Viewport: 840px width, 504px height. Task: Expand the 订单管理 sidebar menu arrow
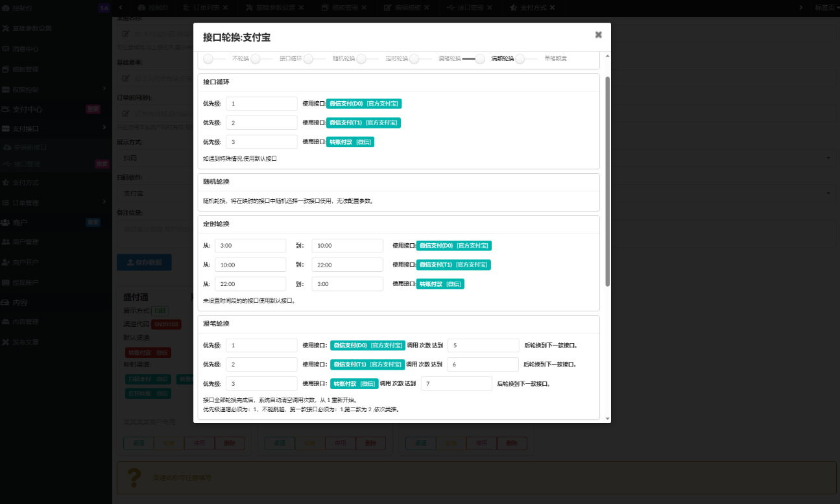[x=104, y=202]
